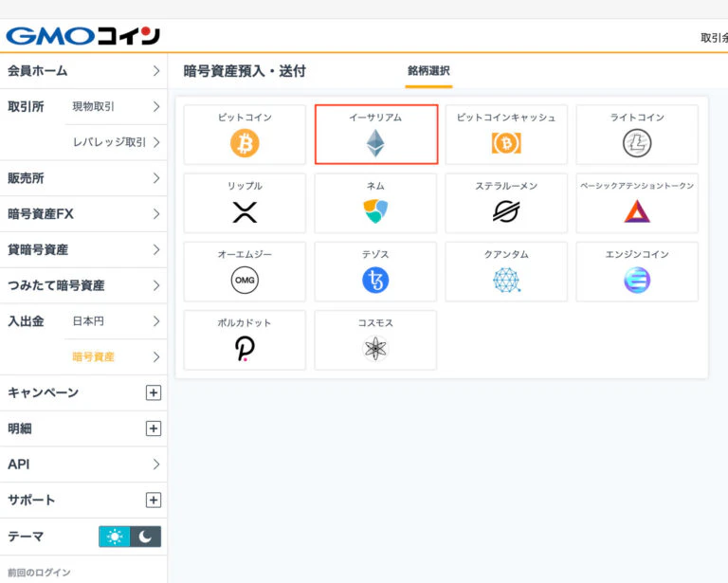Open the API menu item

(83, 465)
